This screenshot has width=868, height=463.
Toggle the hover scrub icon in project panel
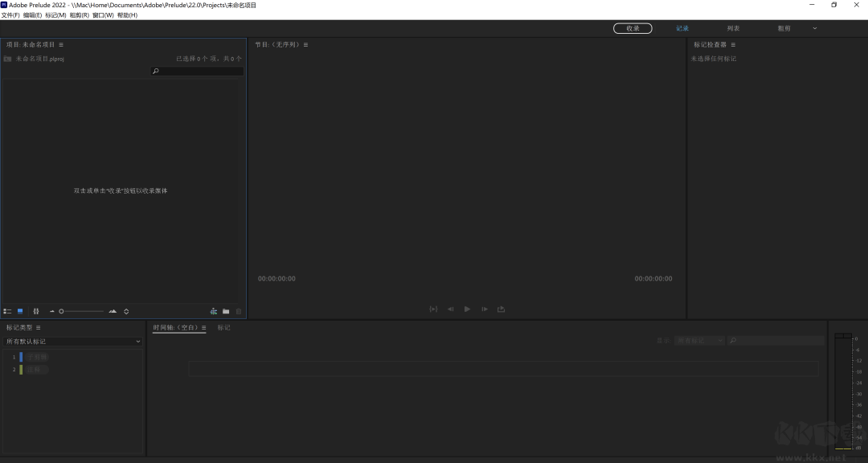pos(35,311)
